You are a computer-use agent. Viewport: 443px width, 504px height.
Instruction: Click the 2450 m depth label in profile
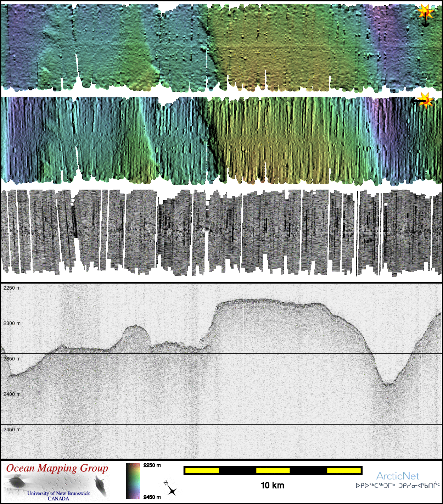[12, 430]
